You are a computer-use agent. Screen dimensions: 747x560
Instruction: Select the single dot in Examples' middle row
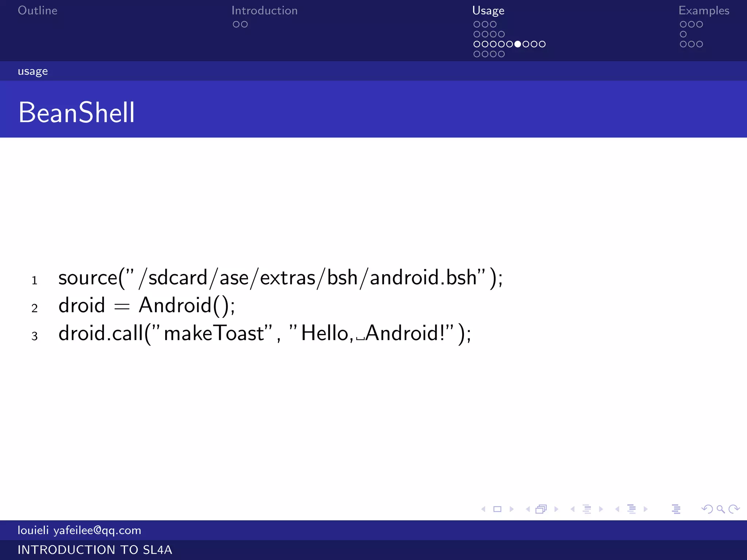pos(683,34)
